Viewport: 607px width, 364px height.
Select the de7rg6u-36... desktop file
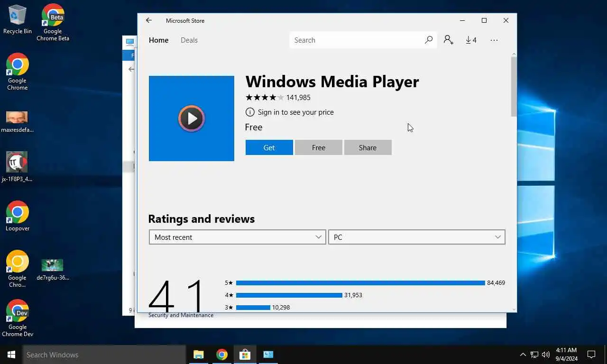click(53, 270)
